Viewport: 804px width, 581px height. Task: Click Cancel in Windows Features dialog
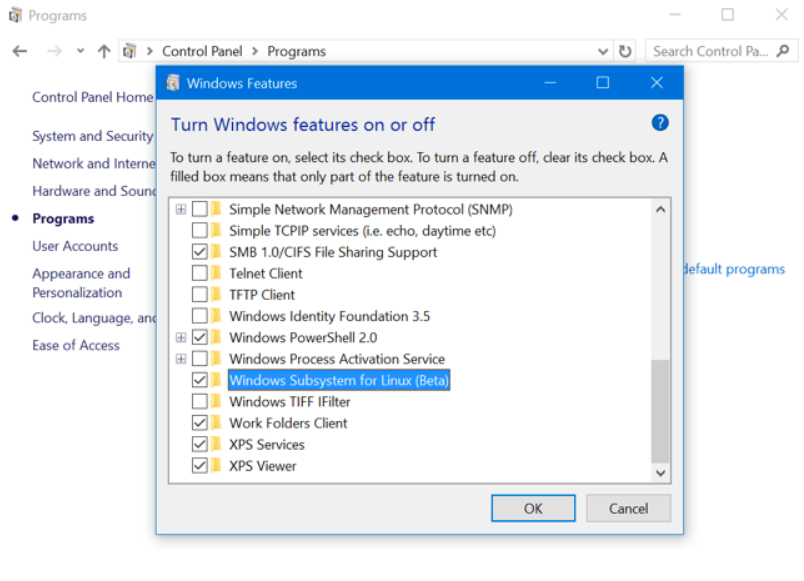(628, 508)
